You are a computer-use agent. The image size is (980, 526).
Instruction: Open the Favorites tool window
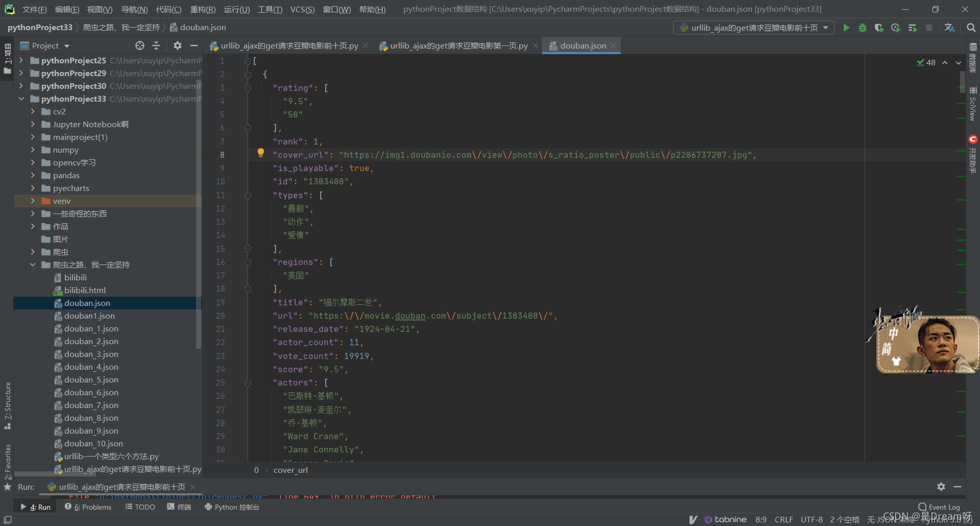pyautogui.click(x=8, y=467)
